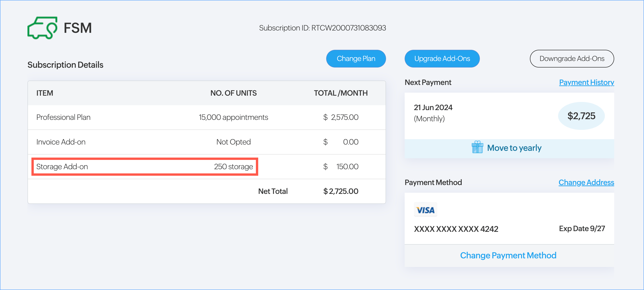This screenshot has height=290, width=644.
Task: Click the masked card number ending 4242
Action: [x=456, y=229]
